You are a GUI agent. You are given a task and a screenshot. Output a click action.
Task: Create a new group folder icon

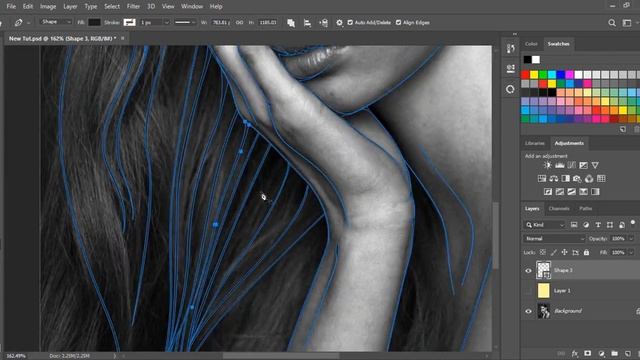[615, 353]
